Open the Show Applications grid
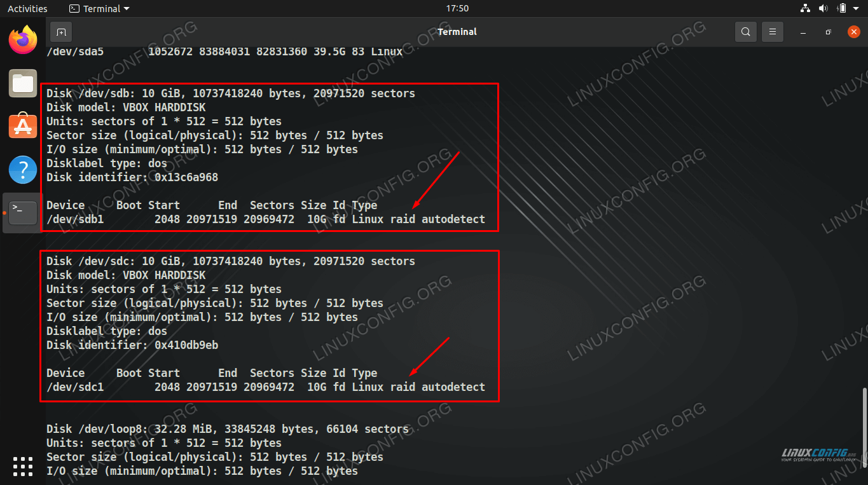868x485 pixels. [22, 466]
